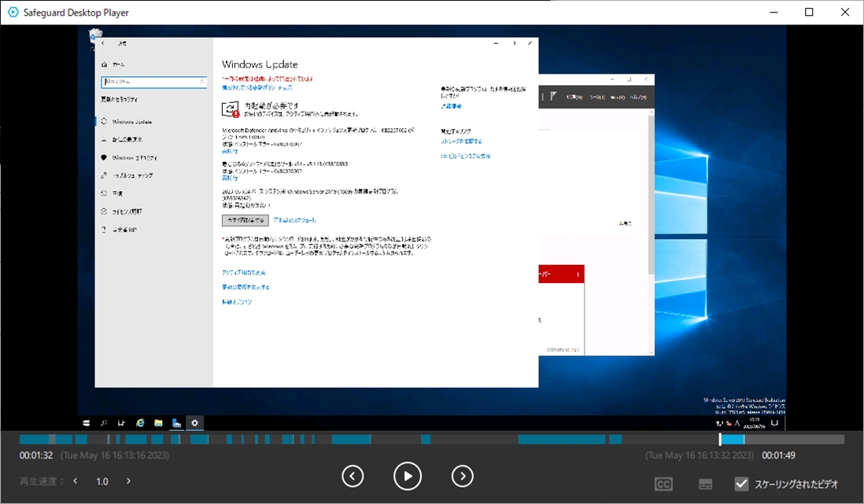Screen dimensions: 864x504
Task: Click the total duration 00:01:49
Action: (x=778, y=455)
